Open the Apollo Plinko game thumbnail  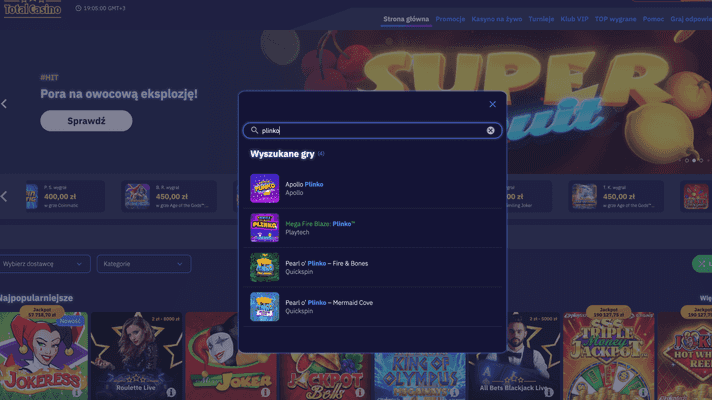[265, 188]
